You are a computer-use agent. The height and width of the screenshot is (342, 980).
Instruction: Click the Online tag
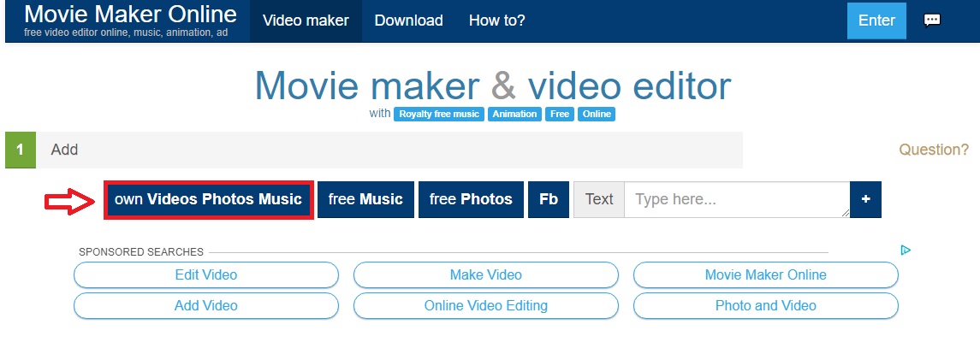[597, 115]
